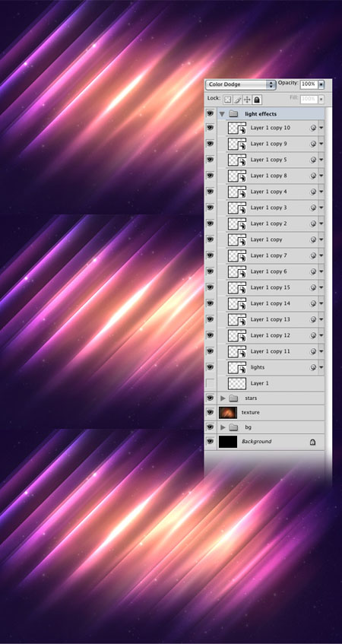Viewport: 342px width, 644px height.
Task: Select Layer 1 copy 6 name
Action: point(268,271)
